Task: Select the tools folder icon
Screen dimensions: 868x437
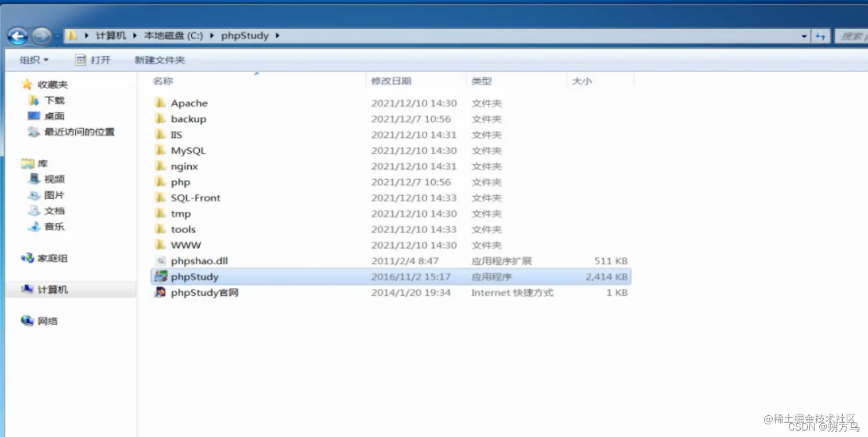Action: (x=160, y=229)
